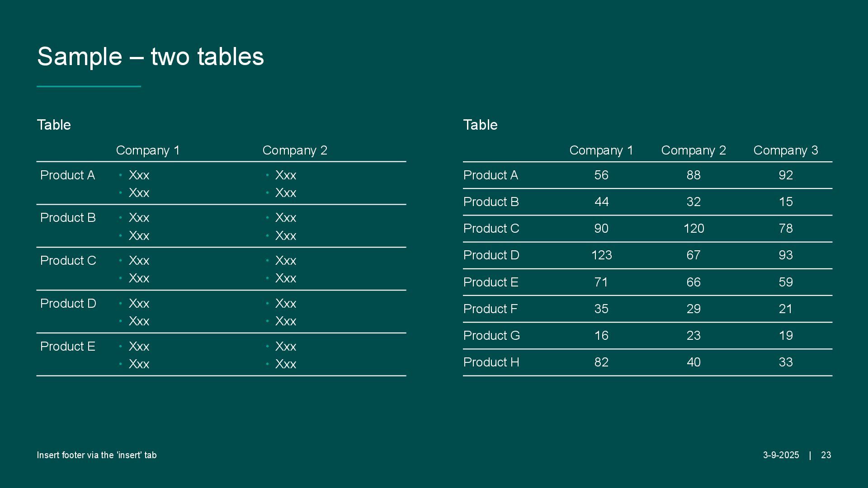This screenshot has height=488, width=868.
Task: Click the cell with value 123
Action: [601, 255]
